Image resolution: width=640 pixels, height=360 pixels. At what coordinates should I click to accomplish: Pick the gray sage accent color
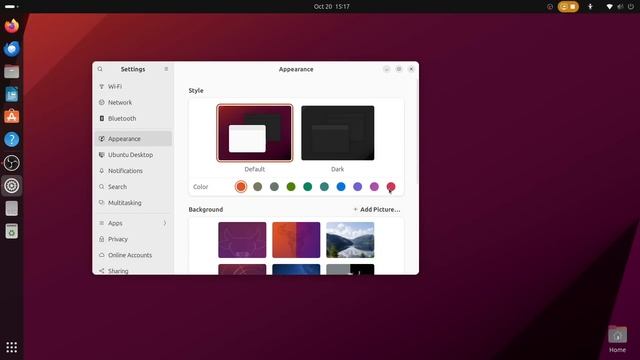tap(274, 187)
